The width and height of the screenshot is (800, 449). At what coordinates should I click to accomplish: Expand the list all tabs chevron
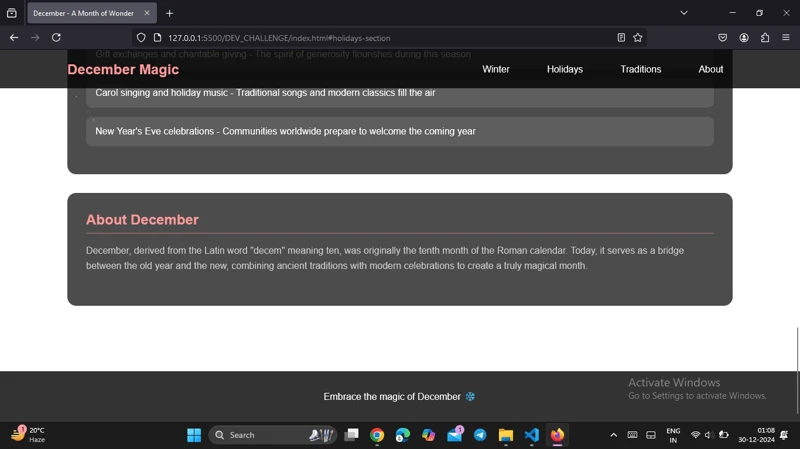684,13
